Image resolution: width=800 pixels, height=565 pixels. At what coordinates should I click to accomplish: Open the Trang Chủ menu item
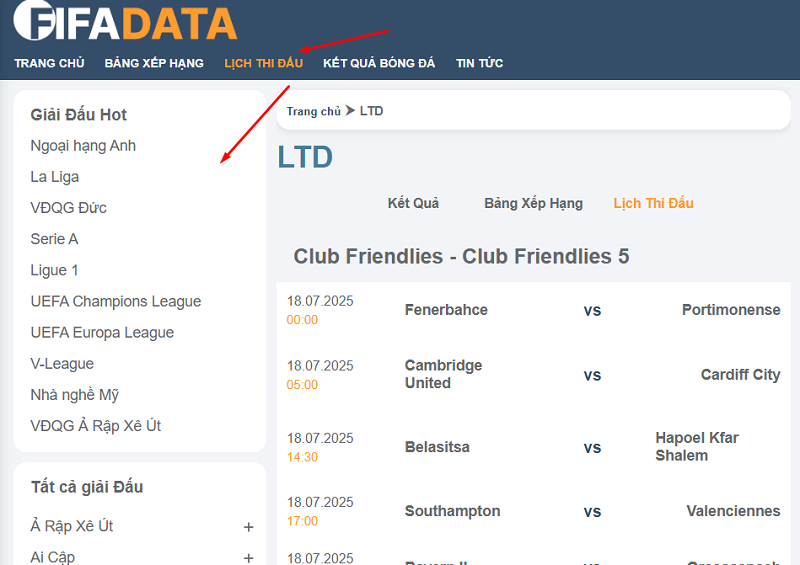(49, 63)
